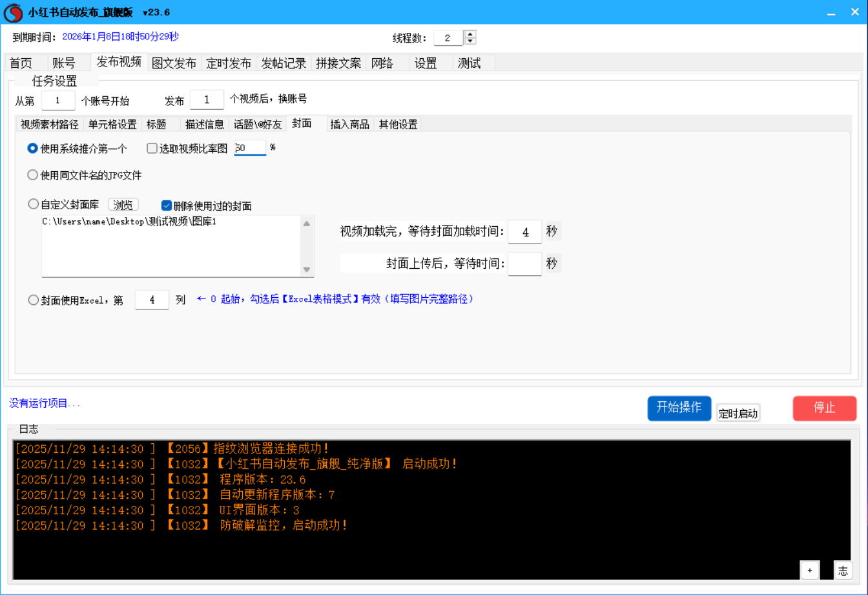
Task: Decrease thread count with down arrow
Action: 471,41
